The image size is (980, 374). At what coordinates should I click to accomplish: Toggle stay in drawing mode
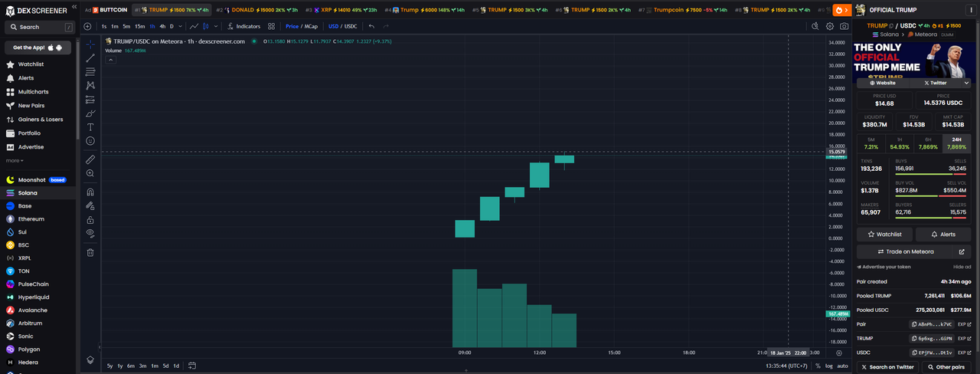(90, 206)
